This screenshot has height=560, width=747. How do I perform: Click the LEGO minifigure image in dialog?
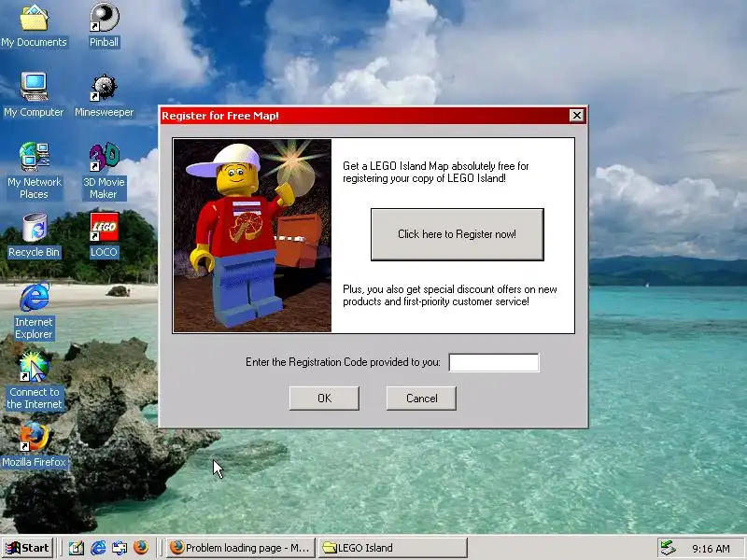[252, 235]
